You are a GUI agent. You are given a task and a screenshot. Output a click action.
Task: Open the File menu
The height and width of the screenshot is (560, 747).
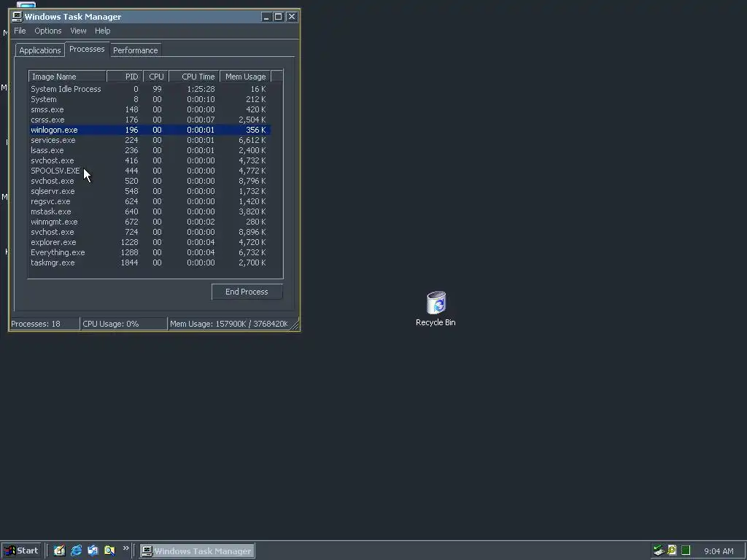pos(20,31)
